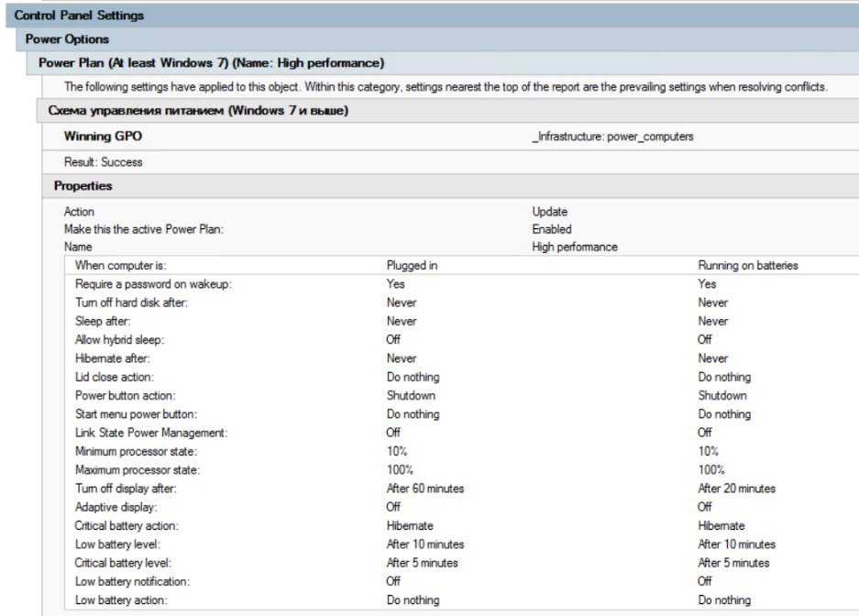The width and height of the screenshot is (859, 616).
Task: Click plugged-in After 5 minutes value
Action: (423, 564)
